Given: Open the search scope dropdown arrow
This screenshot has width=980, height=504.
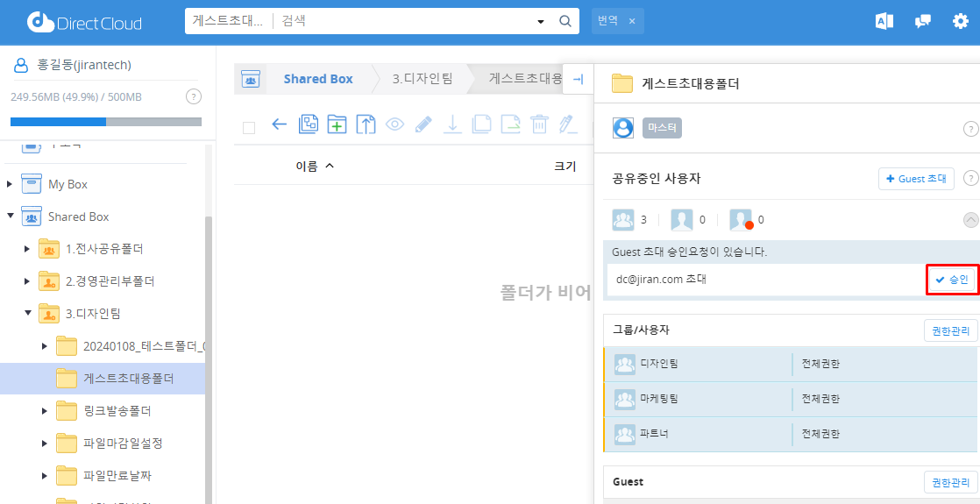Looking at the screenshot, I should pyautogui.click(x=541, y=22).
